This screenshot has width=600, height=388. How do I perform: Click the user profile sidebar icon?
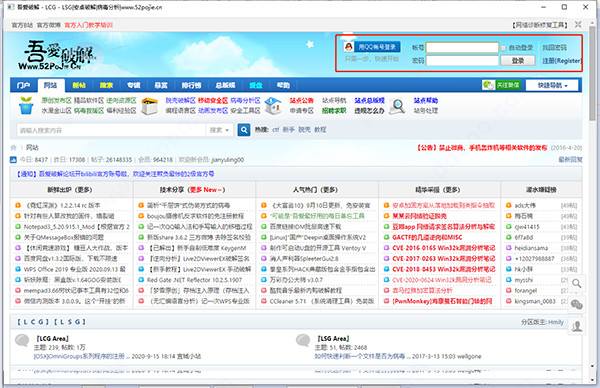pyautogui.click(x=576, y=326)
